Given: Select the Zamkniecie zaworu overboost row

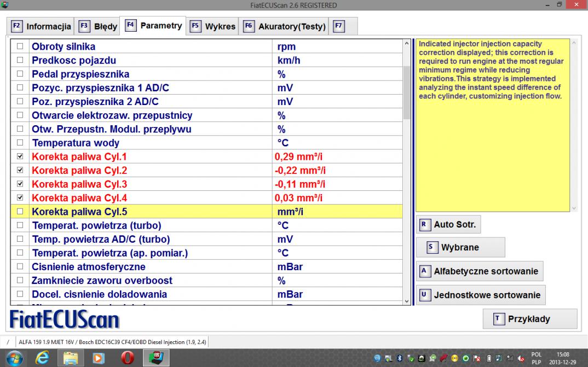Looking at the screenshot, I should coord(206,280).
